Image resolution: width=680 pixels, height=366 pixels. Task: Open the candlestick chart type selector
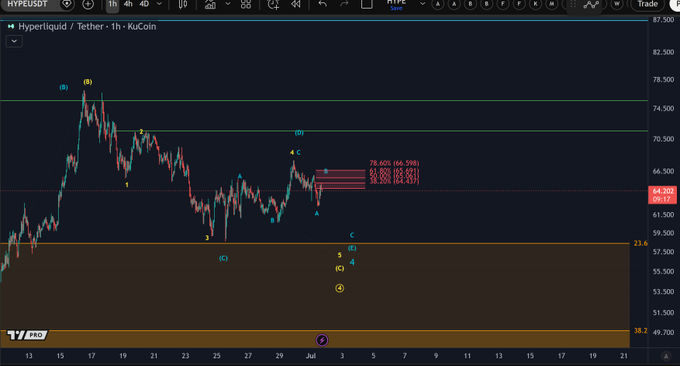tap(183, 4)
